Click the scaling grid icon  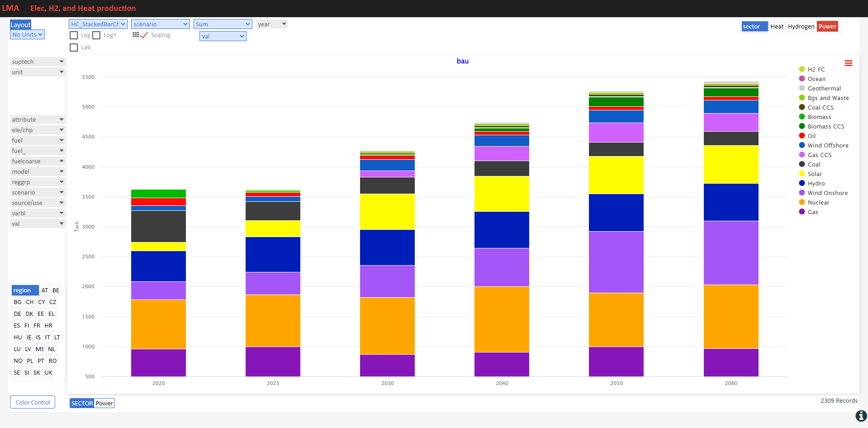point(136,35)
